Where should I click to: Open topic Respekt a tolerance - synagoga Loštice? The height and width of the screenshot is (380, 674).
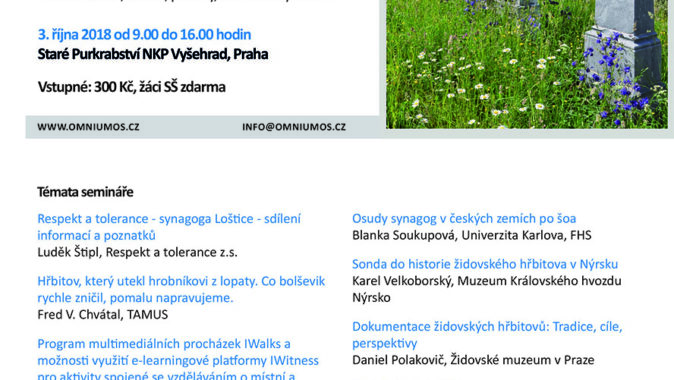(169, 227)
